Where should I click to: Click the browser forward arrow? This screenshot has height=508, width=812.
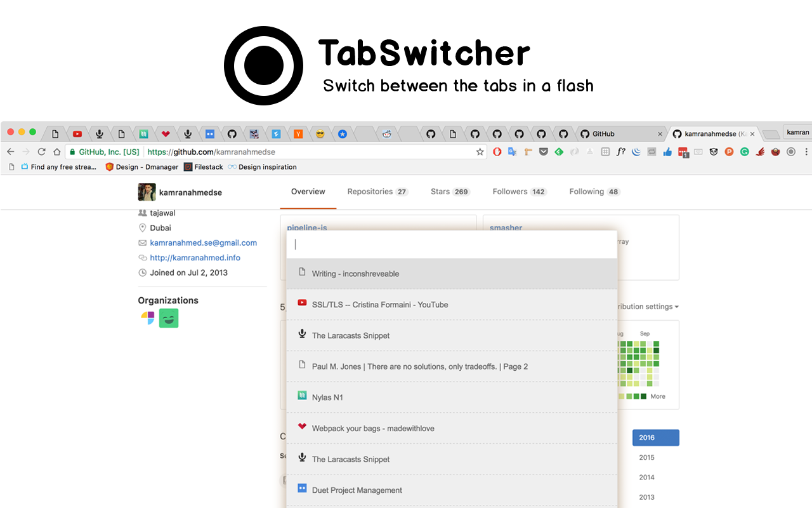[x=26, y=152]
